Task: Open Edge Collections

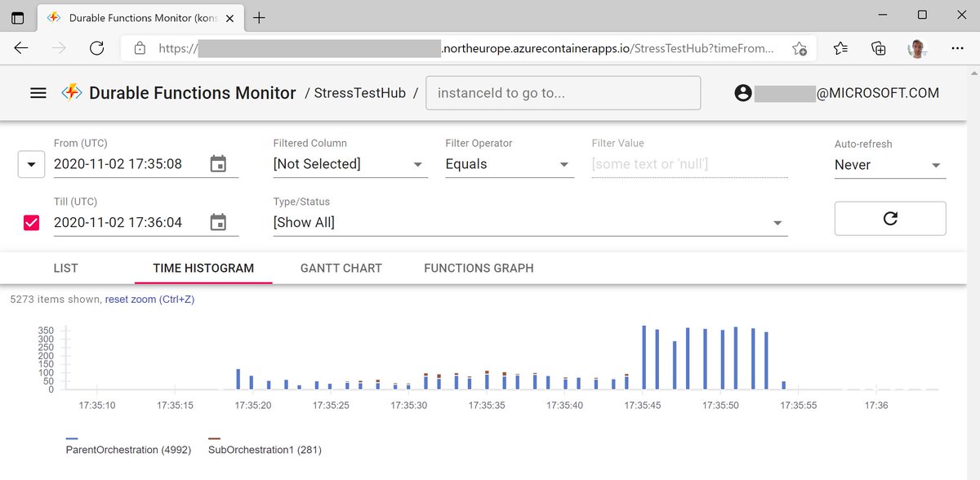Action: [x=878, y=48]
